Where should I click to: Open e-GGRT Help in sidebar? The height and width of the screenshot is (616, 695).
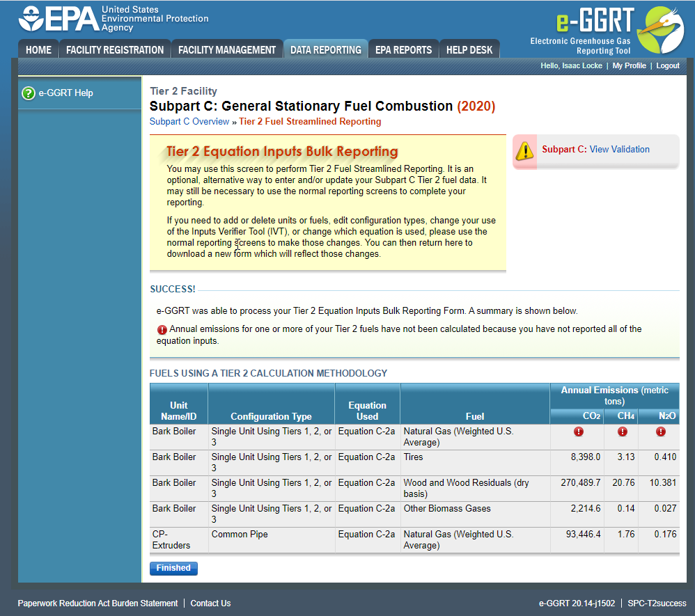pos(65,93)
